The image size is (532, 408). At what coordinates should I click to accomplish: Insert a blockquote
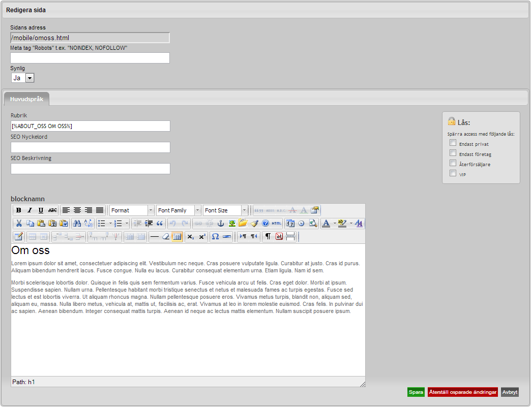click(x=160, y=224)
